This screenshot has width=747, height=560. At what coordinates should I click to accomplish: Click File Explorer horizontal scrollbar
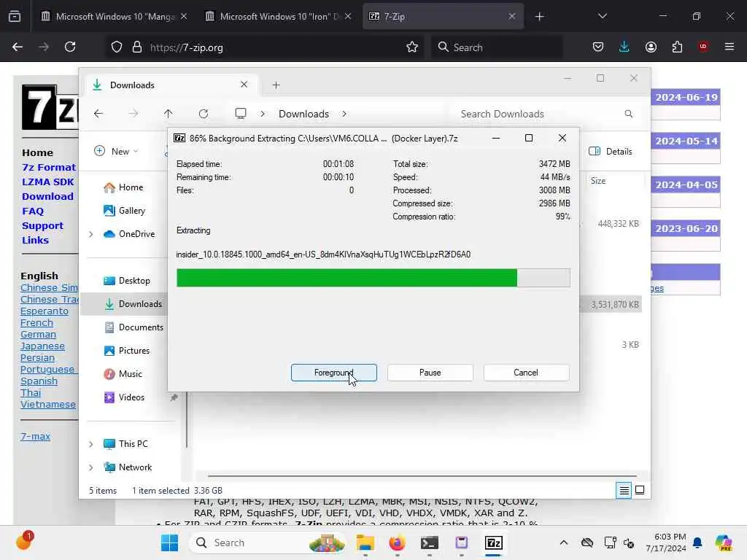tap(422, 475)
